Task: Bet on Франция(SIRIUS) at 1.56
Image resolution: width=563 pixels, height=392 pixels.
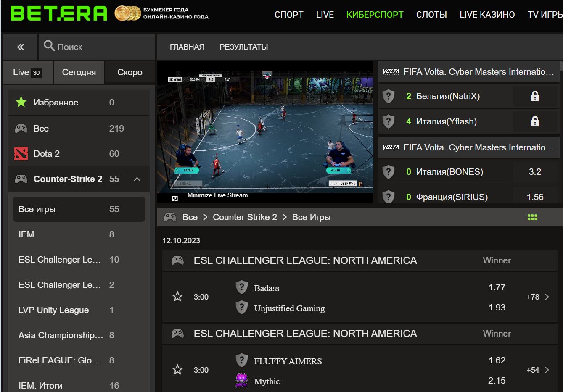Action: point(535,197)
